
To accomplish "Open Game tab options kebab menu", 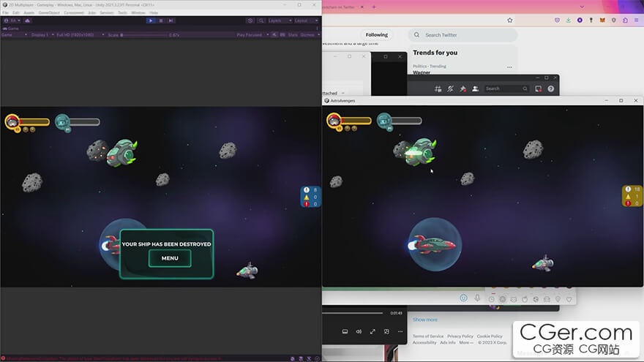I will pyautogui.click(x=317, y=29).
